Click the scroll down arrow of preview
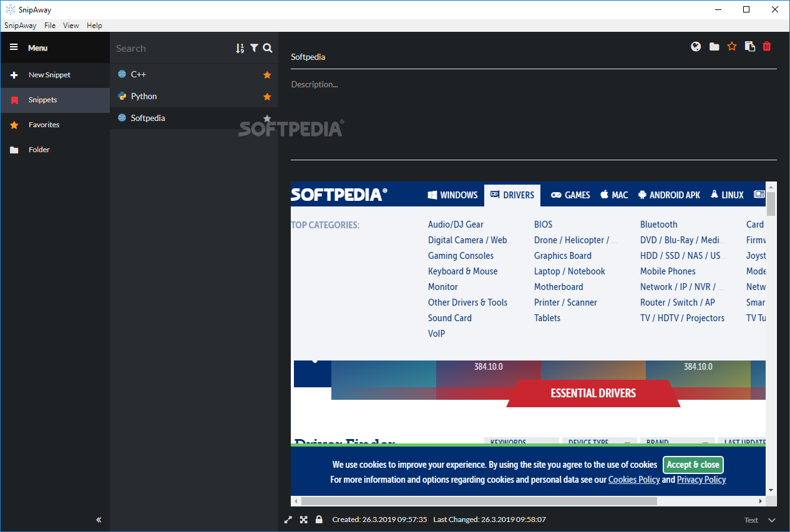The width and height of the screenshot is (790, 532). click(x=771, y=490)
